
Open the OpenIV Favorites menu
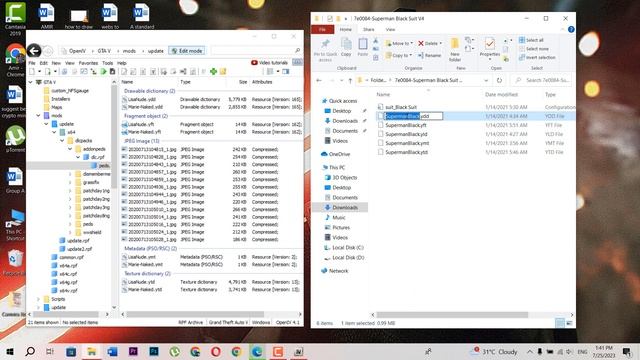[88, 63]
